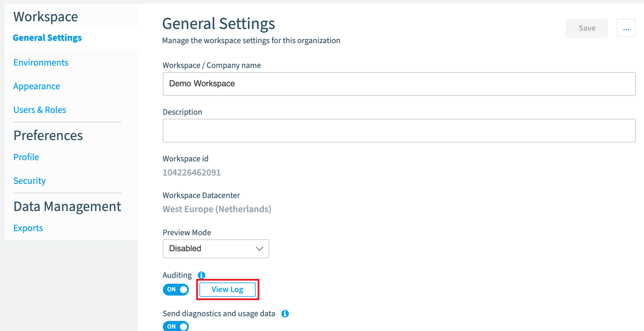Click the General Settings page heading

click(x=219, y=24)
